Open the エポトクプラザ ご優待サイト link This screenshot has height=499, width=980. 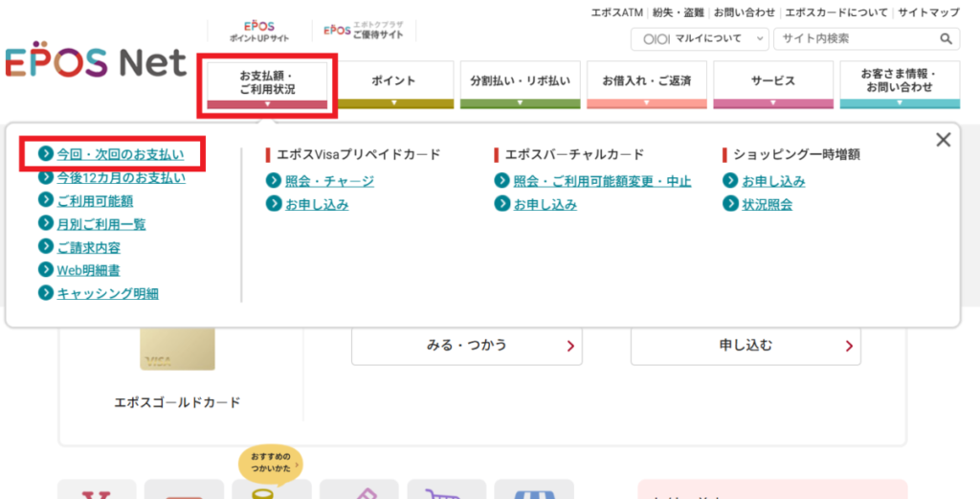point(363,30)
